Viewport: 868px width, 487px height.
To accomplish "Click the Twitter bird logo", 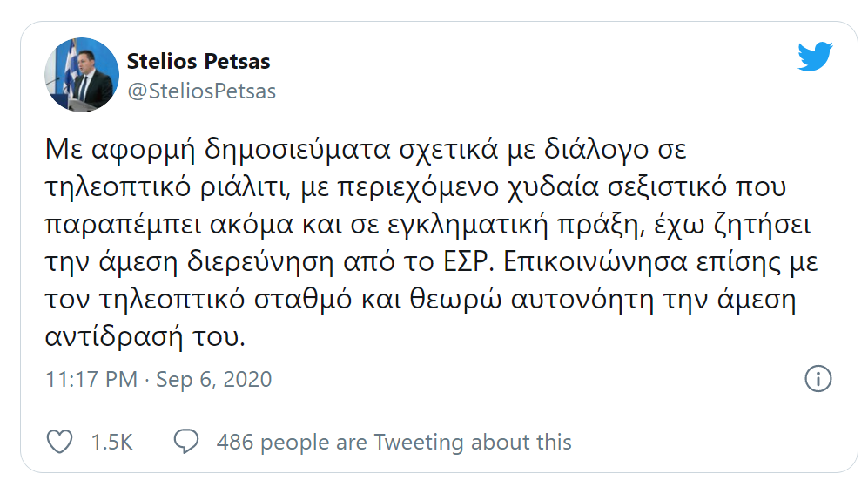I will (x=815, y=57).
